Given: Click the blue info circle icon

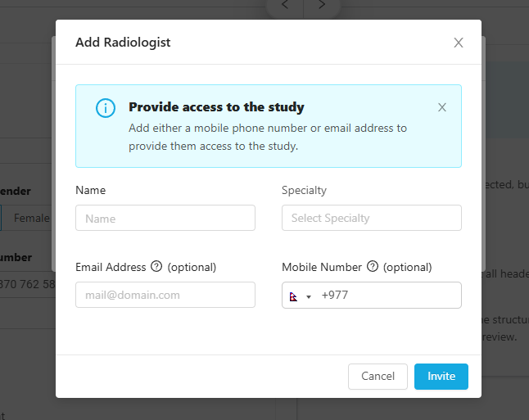Looking at the screenshot, I should 106,108.
